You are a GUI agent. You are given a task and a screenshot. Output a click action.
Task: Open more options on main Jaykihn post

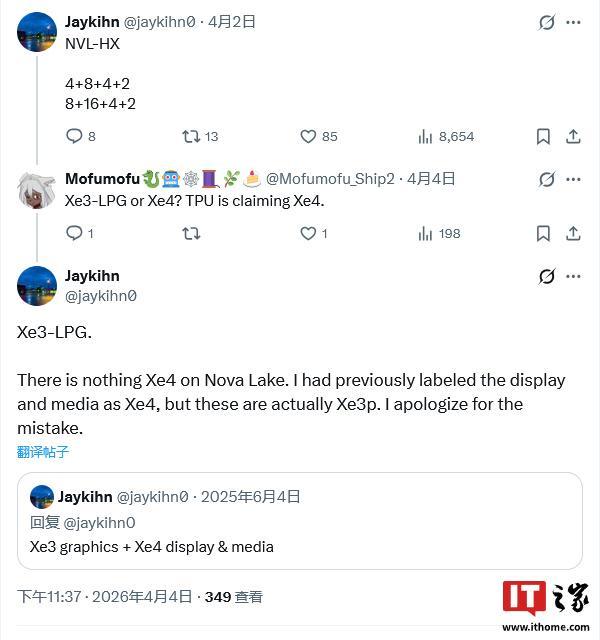pos(574,276)
